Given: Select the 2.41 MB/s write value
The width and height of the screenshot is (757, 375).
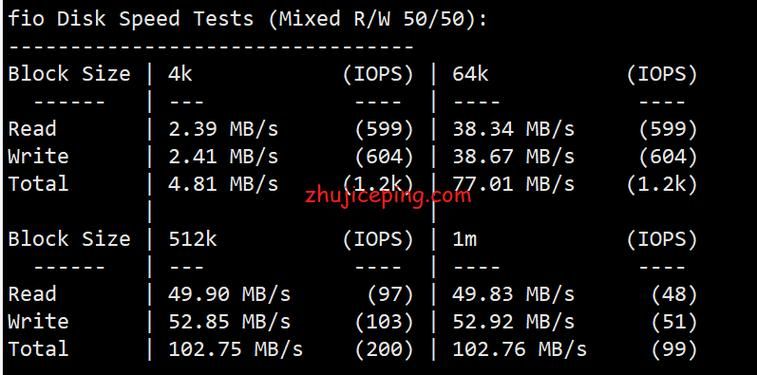Looking at the screenshot, I should [224, 157].
